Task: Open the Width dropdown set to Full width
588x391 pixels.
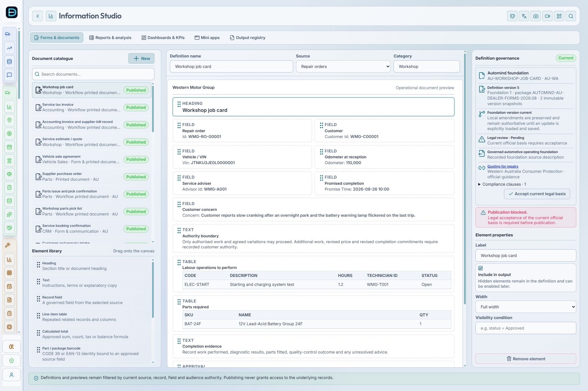Action: 526,307
